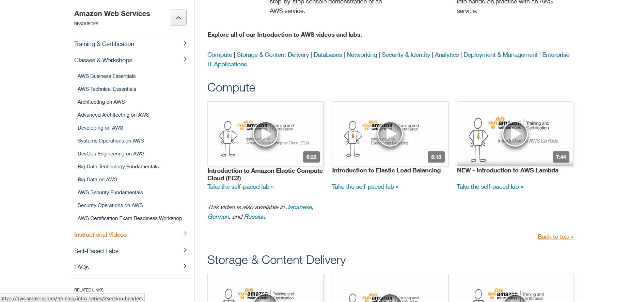This screenshot has height=302, width=644.
Task: Click the 'Compute' section heading
Action: 231,87
